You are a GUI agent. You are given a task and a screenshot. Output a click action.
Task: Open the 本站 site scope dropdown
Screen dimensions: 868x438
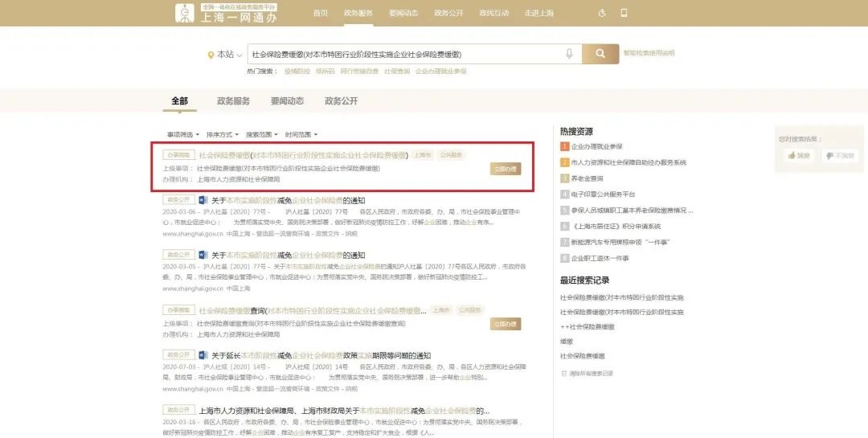(225, 54)
